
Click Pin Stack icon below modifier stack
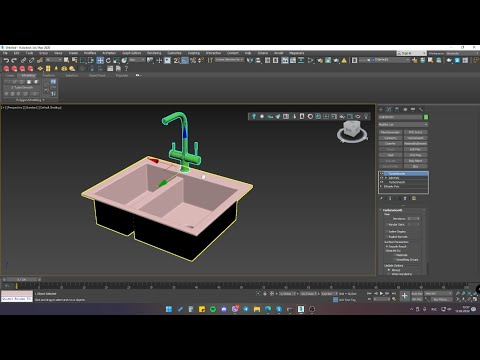[x=382, y=199]
